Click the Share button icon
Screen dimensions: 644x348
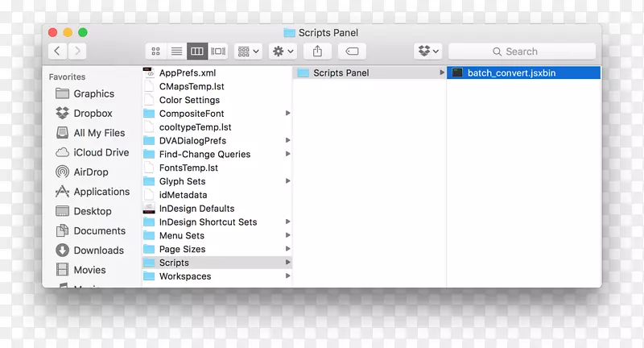click(318, 52)
